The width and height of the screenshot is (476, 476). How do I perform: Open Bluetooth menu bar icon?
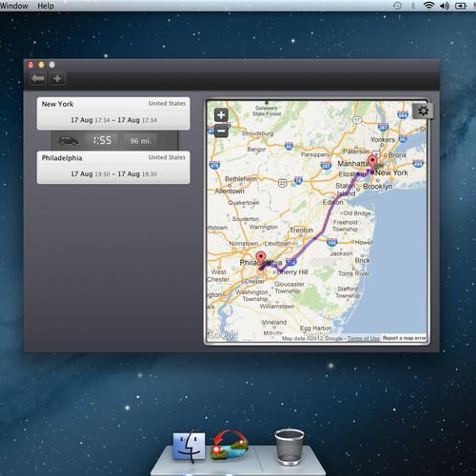point(413,6)
